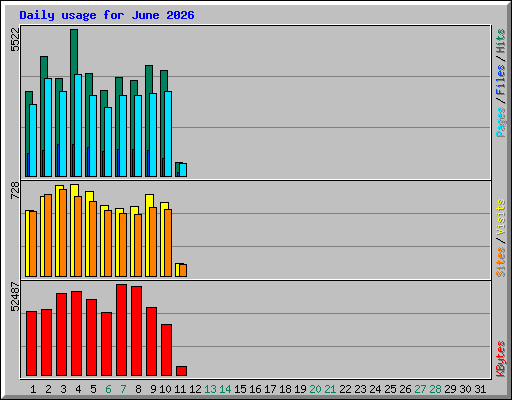Screen dimensions: 512x400
Task: Click the yellow "Visits" legend label
Action: click(500, 217)
